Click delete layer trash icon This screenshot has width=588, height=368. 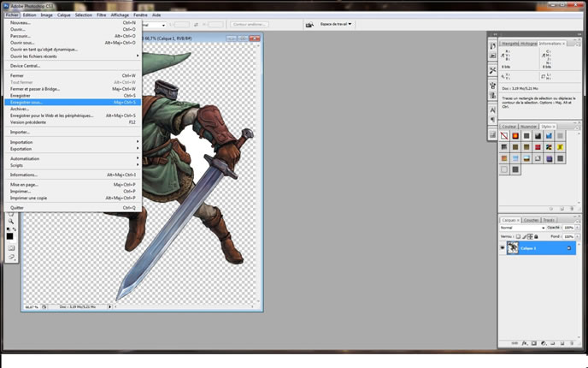coord(572,343)
